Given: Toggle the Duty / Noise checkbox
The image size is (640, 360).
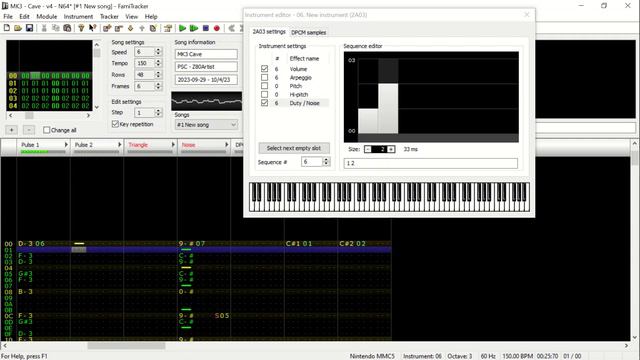Looking at the screenshot, I should 264,103.
